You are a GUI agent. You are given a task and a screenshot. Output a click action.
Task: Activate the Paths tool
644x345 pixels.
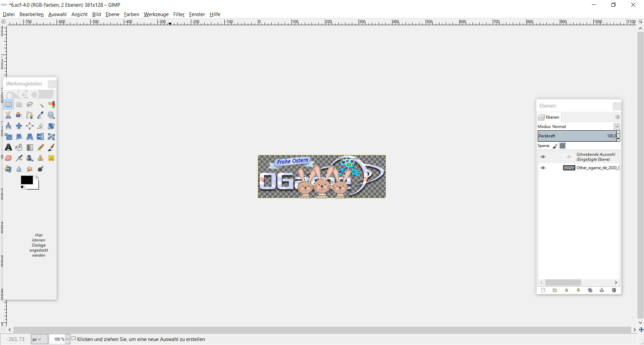[x=30, y=115]
